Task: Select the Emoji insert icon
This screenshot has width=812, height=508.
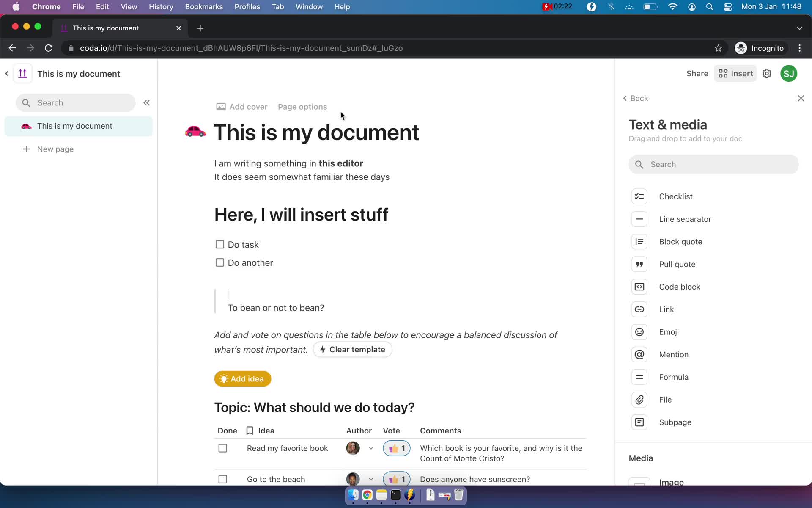Action: [x=639, y=331]
